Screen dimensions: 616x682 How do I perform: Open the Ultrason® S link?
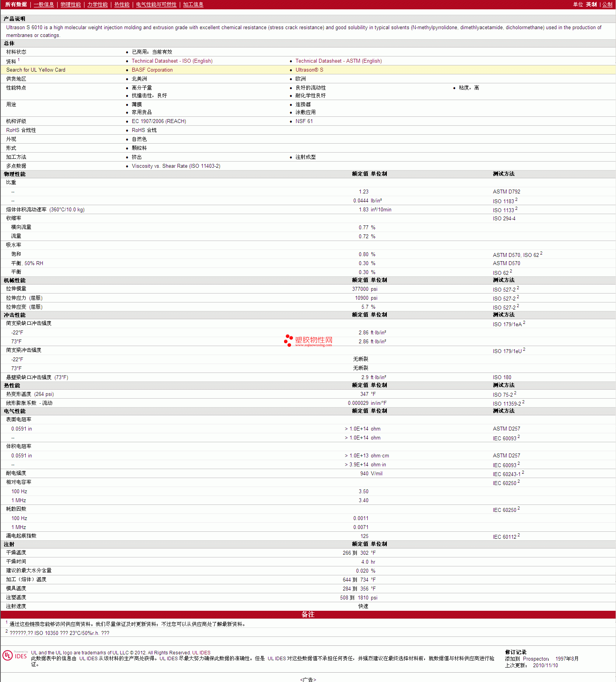[309, 70]
